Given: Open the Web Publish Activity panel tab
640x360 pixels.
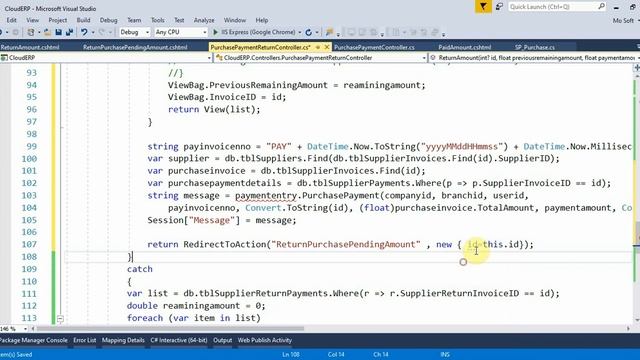Looking at the screenshot, I should (265, 340).
